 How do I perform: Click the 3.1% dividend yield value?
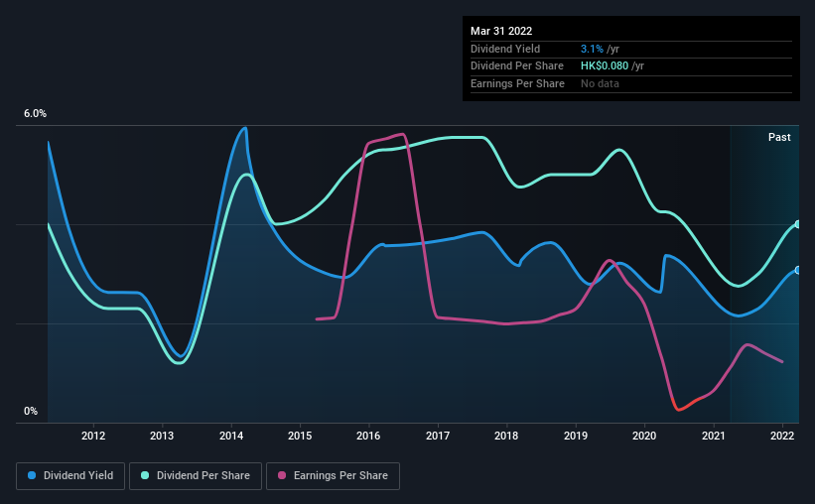pyautogui.click(x=592, y=49)
